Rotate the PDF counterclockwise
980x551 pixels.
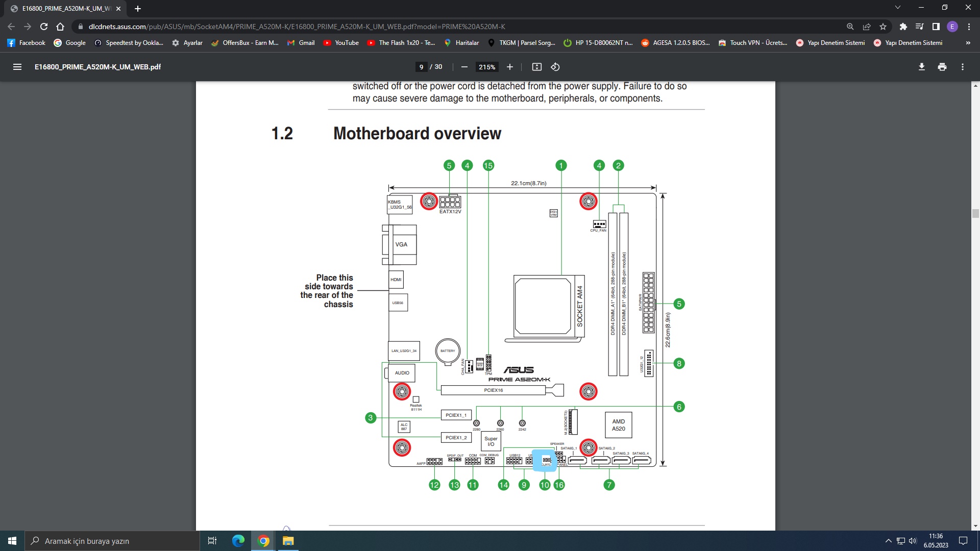(x=555, y=67)
